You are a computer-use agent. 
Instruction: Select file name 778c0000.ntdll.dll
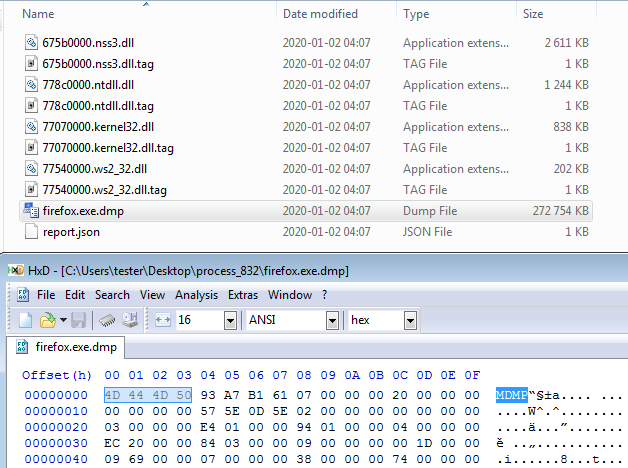coord(88,84)
